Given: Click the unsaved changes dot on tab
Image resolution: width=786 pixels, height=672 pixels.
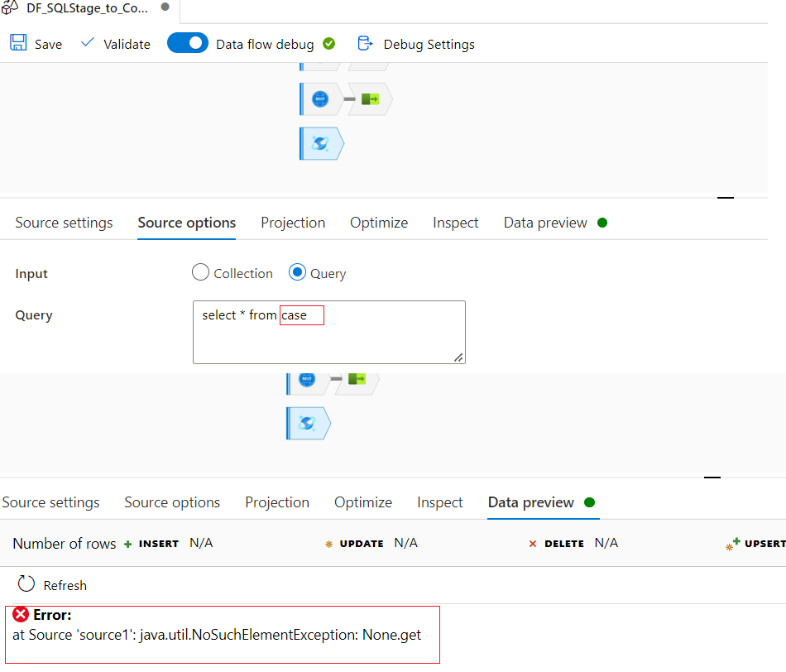Looking at the screenshot, I should click(165, 7).
